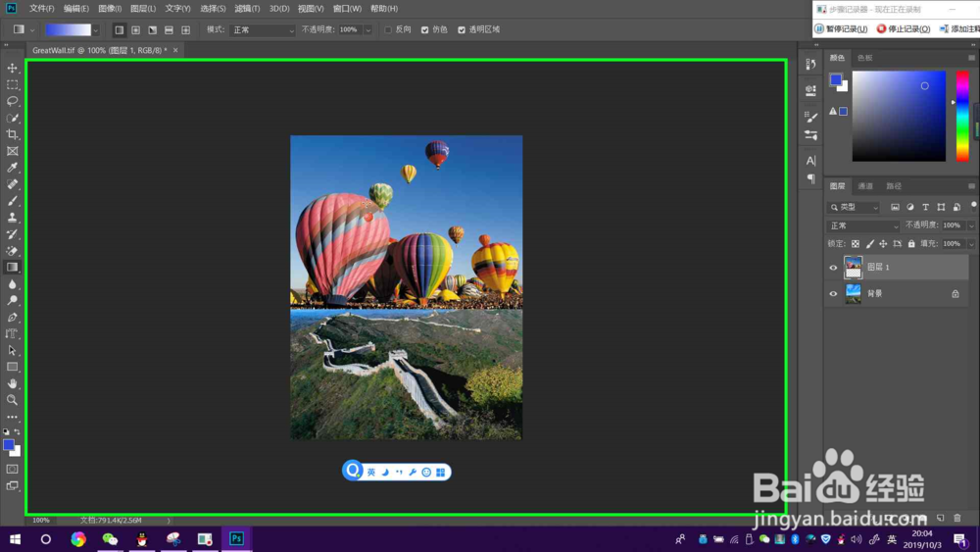Viewport: 980px width, 552px height.
Task: Toggle lock position icon
Action: 883,244
